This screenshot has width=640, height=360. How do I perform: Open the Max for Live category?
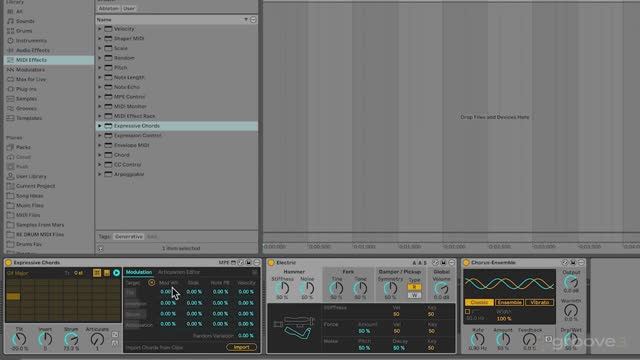point(31,79)
